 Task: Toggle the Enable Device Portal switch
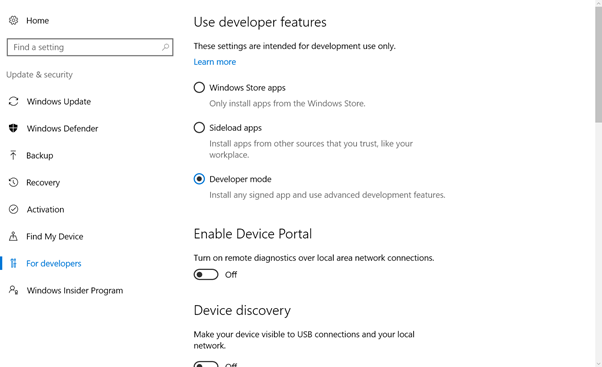[206, 274]
